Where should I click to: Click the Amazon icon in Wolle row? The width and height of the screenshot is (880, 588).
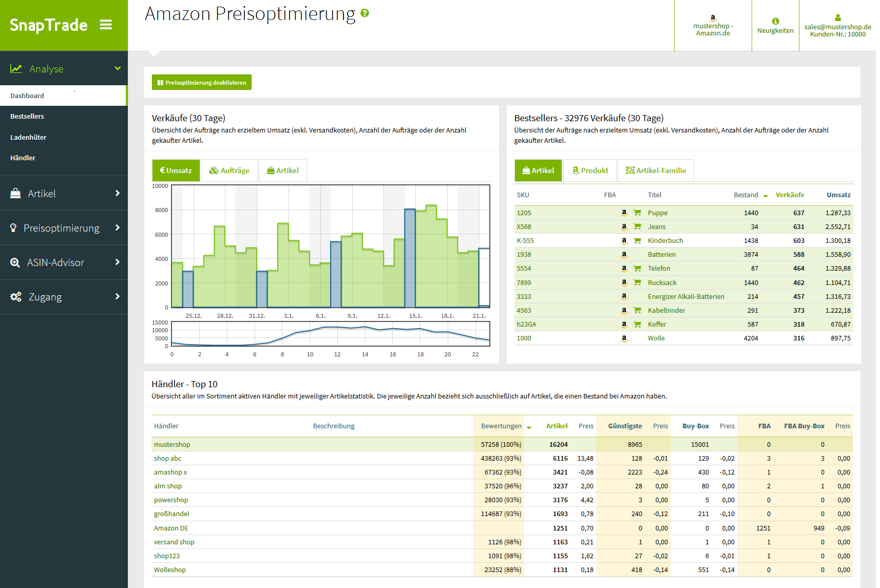coord(624,338)
